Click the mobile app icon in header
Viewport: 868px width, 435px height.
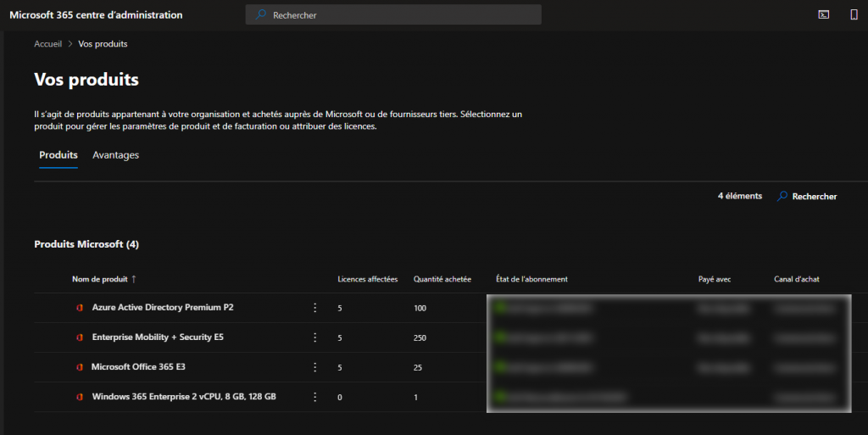tap(854, 15)
